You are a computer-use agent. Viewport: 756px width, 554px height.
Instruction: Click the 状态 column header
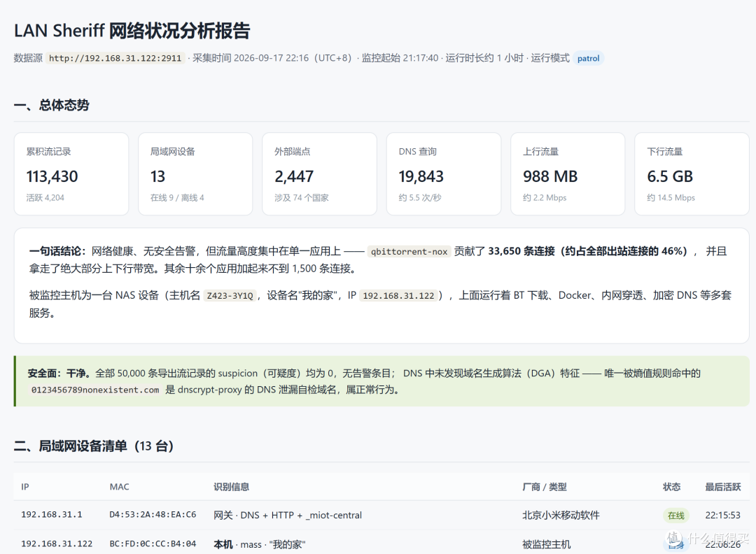coord(671,487)
